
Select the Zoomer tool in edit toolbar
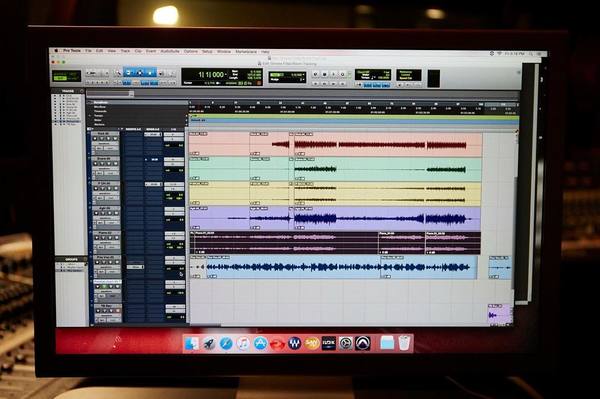119,73
